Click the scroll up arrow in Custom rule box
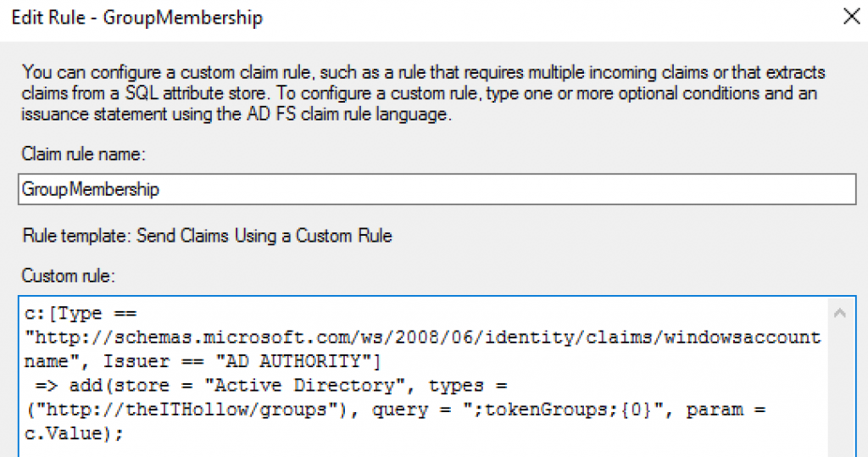 point(840,314)
